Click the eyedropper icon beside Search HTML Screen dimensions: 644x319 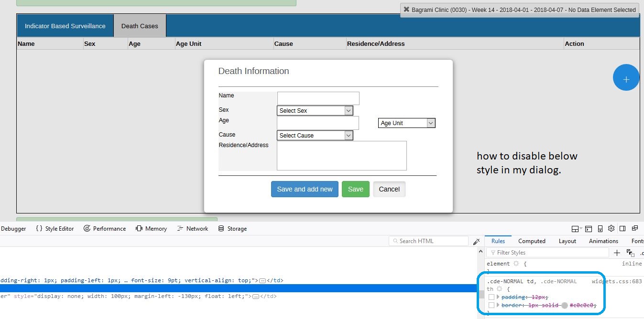click(476, 242)
